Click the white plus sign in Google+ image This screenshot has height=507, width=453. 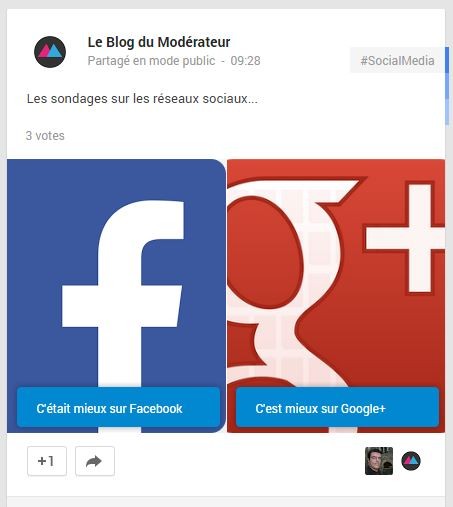tap(407, 239)
